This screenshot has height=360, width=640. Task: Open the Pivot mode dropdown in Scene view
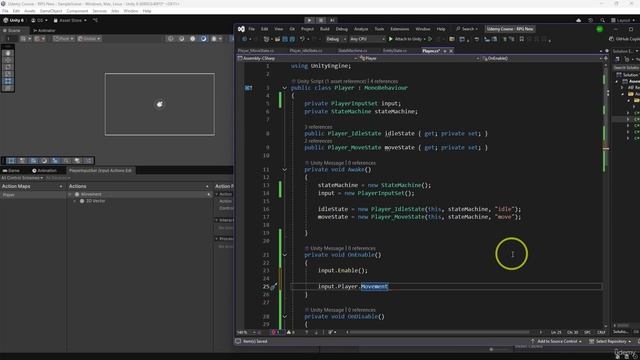click(x=64, y=39)
